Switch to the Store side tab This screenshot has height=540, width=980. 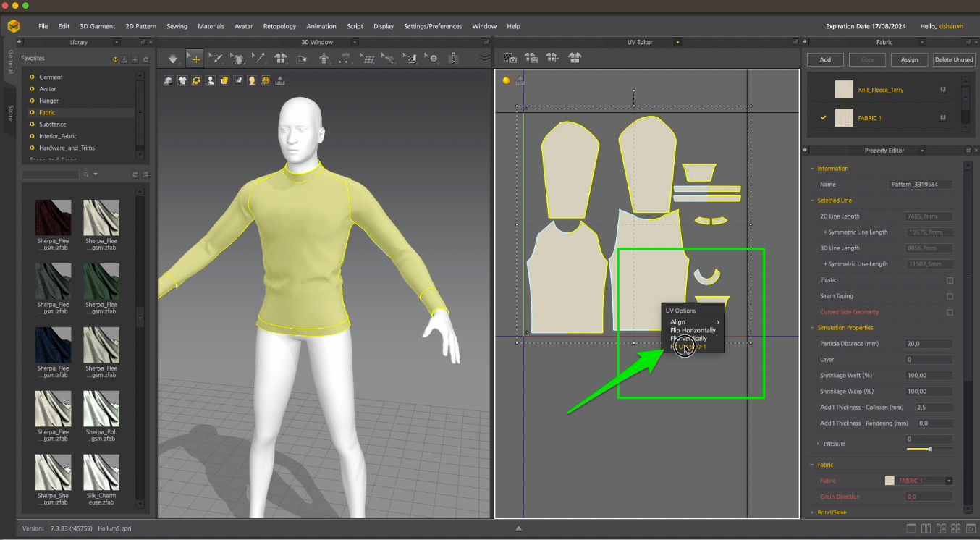tap(10, 113)
